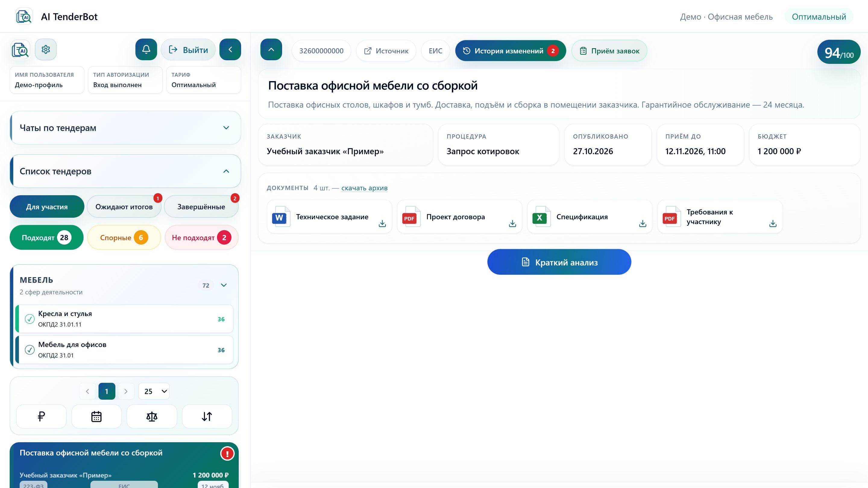
Task: Open settings via the gear icon
Action: pos(46,49)
